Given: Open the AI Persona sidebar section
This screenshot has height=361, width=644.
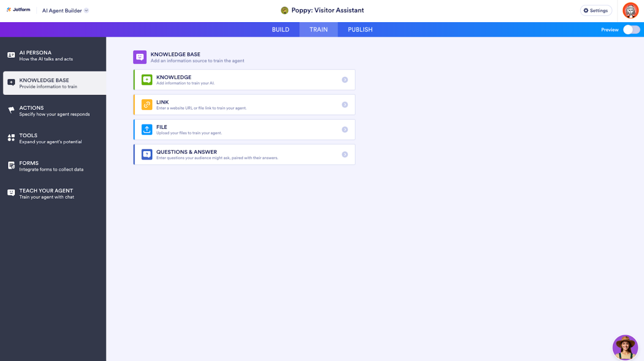Looking at the screenshot, I should pos(10,55).
